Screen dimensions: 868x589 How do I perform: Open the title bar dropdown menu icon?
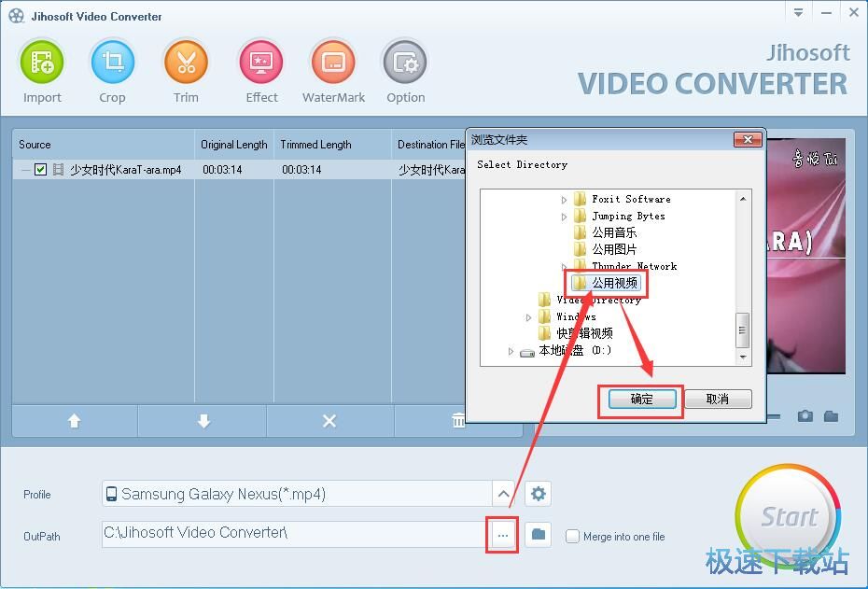[798, 13]
